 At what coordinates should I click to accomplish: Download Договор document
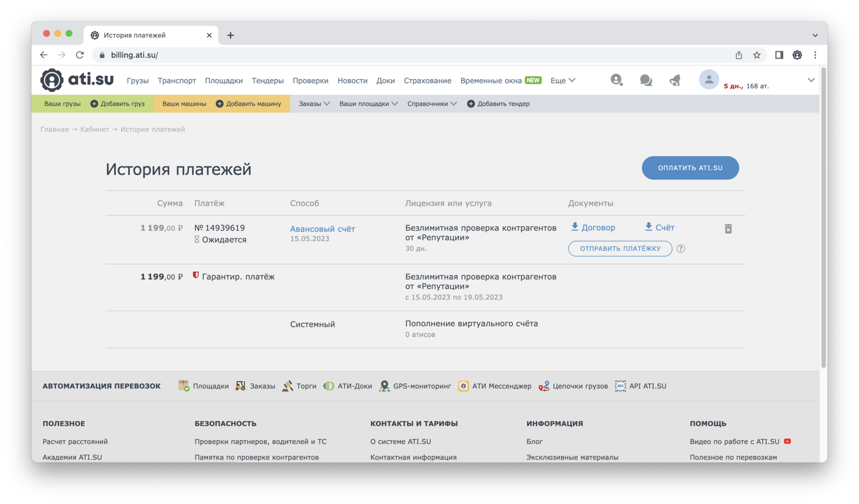[593, 227]
